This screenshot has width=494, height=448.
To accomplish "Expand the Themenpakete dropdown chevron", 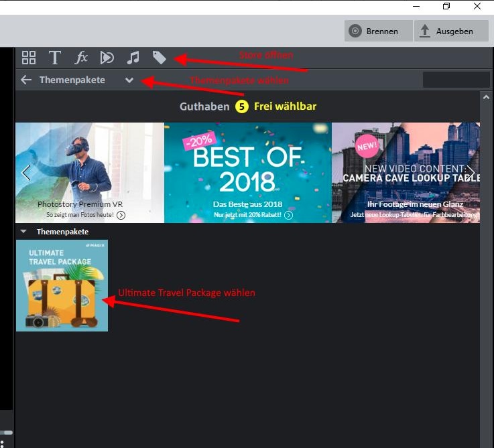I will tap(129, 80).
